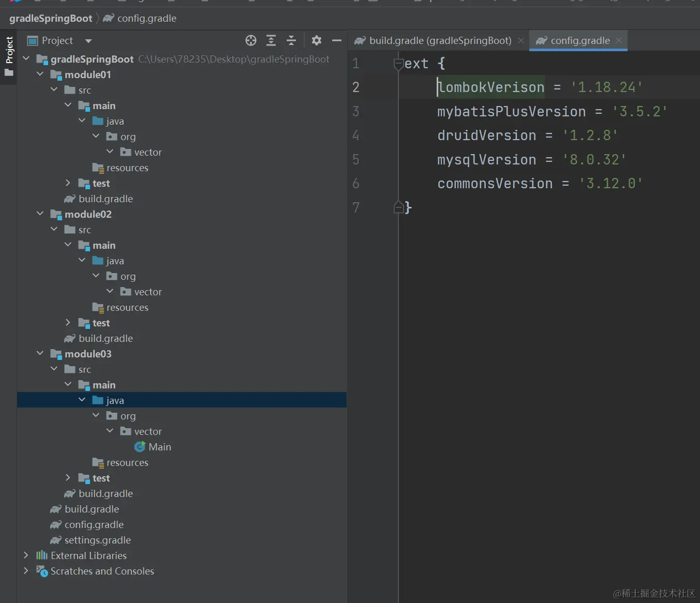Image resolution: width=700 pixels, height=603 pixels.
Task: Click the Gradle elephant icon on config.gradle tab
Action: pos(541,40)
